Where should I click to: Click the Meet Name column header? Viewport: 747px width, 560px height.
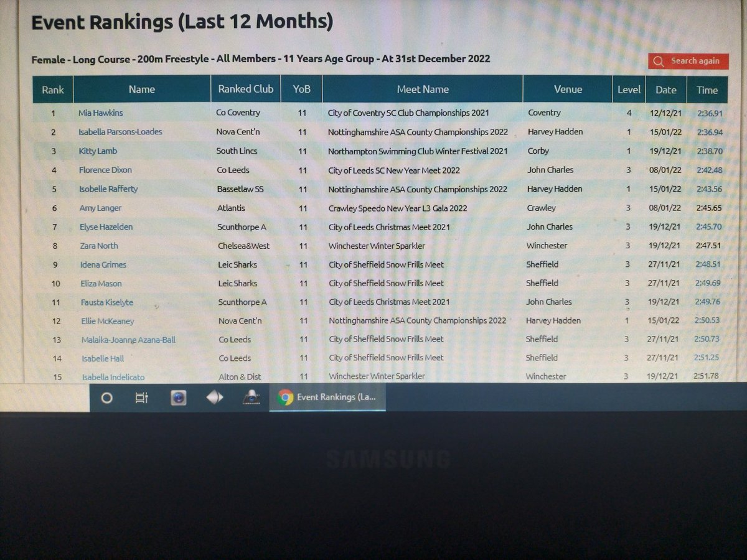pyautogui.click(x=423, y=90)
